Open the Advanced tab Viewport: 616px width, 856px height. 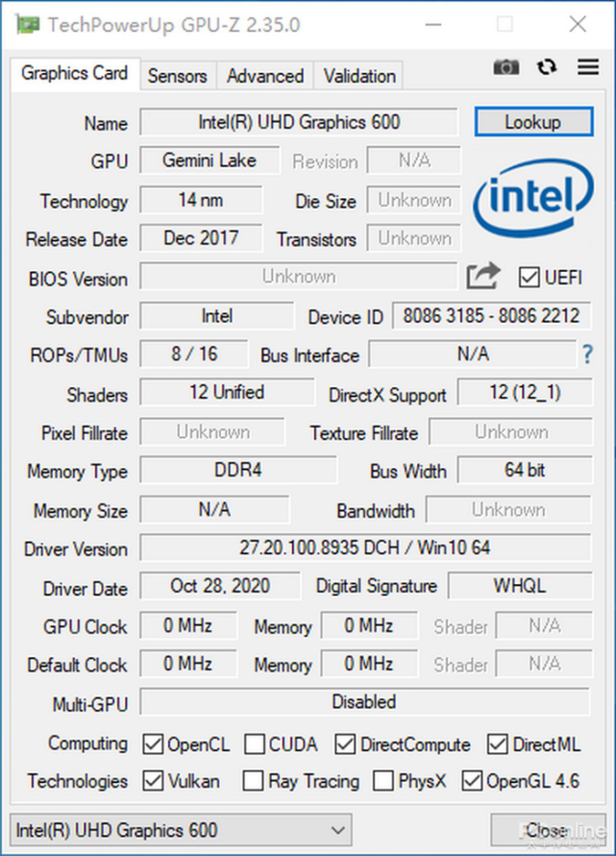[265, 76]
